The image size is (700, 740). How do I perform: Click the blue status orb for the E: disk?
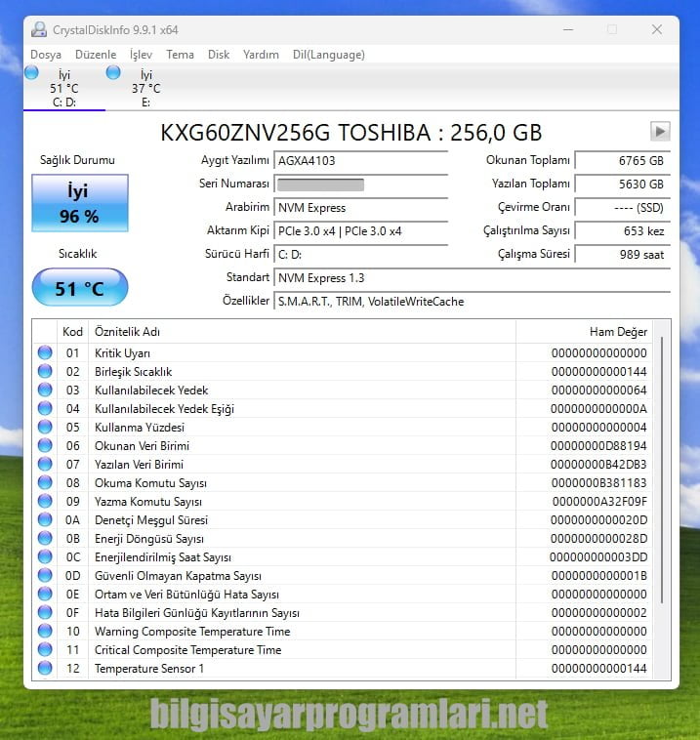click(x=113, y=72)
